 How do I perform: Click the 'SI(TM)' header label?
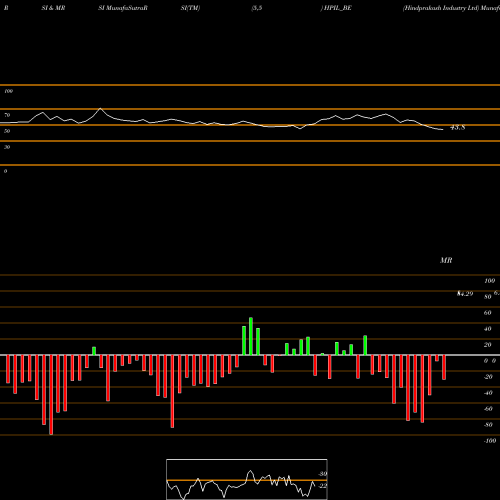[x=190, y=8]
